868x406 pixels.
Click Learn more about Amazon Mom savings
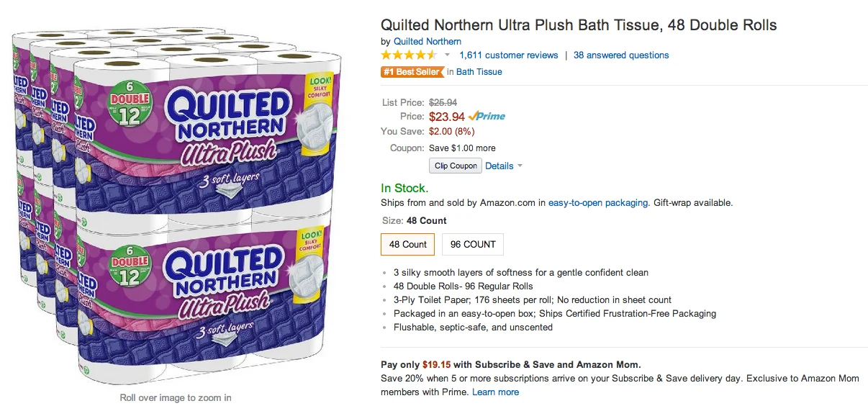[495, 392]
